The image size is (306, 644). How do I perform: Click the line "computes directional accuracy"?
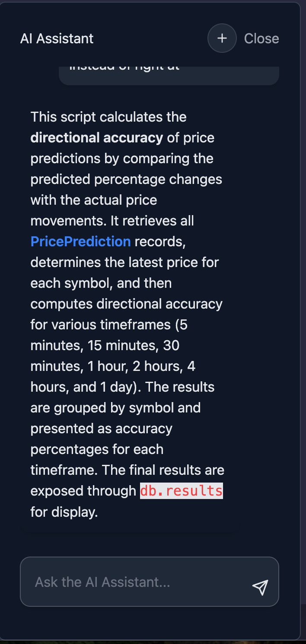pos(126,304)
